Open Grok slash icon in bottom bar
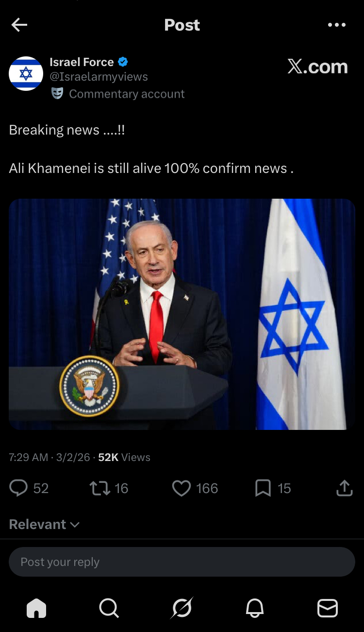The image size is (364, 632). pos(182,608)
